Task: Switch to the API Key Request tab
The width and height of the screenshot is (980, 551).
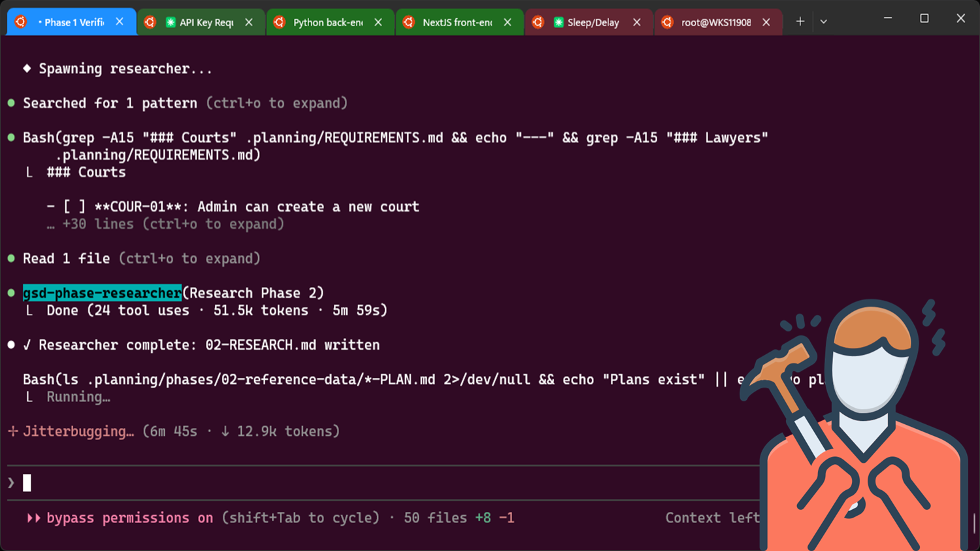Action: (x=206, y=22)
